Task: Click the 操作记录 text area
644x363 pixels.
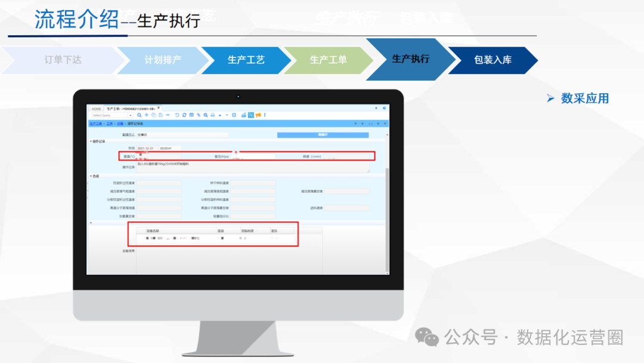Action: coord(253,167)
